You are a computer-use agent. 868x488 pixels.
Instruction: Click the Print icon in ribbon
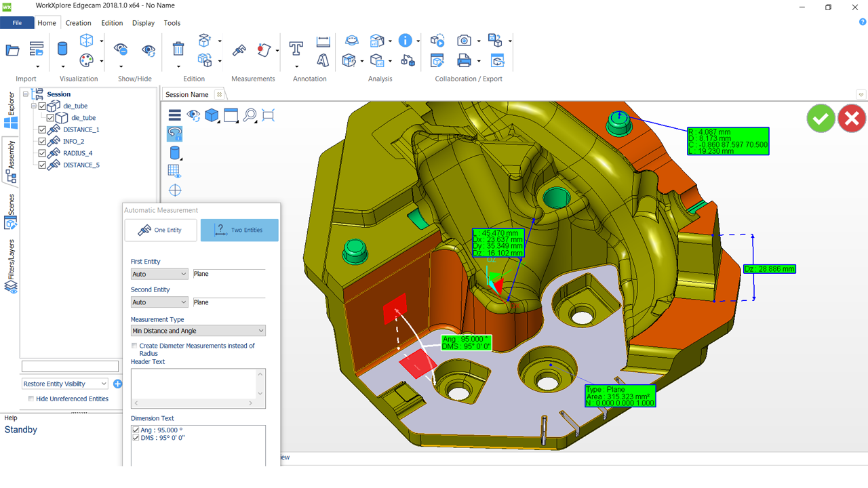point(464,61)
